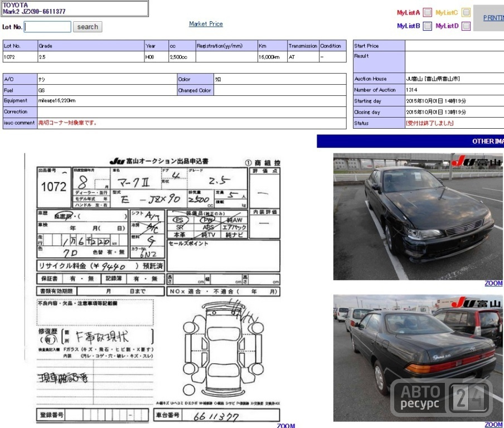Click the MyListD label text
Viewport: 504px width, 428px height.
447,26
